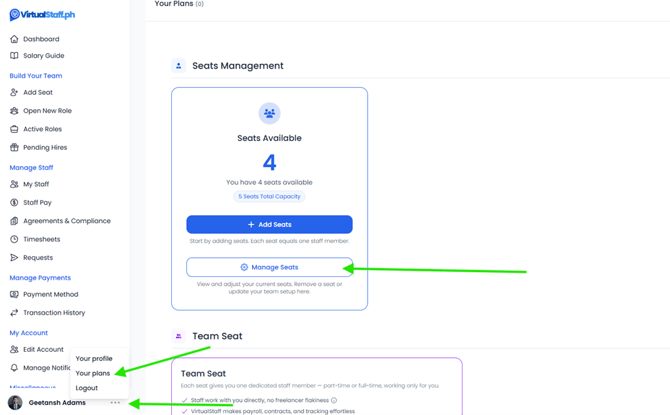Screen dimensions: 670x415
Task: Open the Salary Guide book icon
Action: tap(14, 56)
